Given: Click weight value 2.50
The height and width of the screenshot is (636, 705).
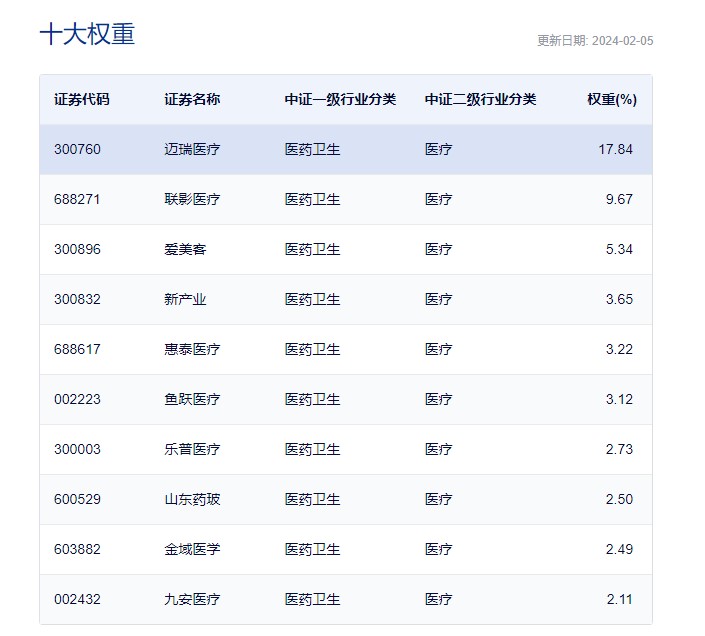Looking at the screenshot, I should coord(619,499).
